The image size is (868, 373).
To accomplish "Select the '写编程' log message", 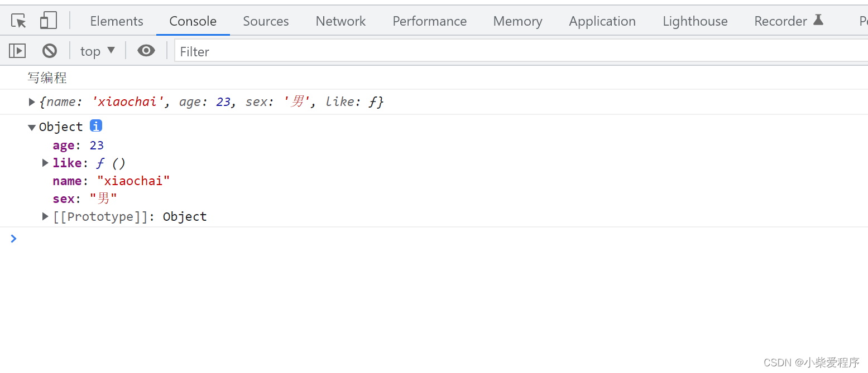I will [47, 77].
